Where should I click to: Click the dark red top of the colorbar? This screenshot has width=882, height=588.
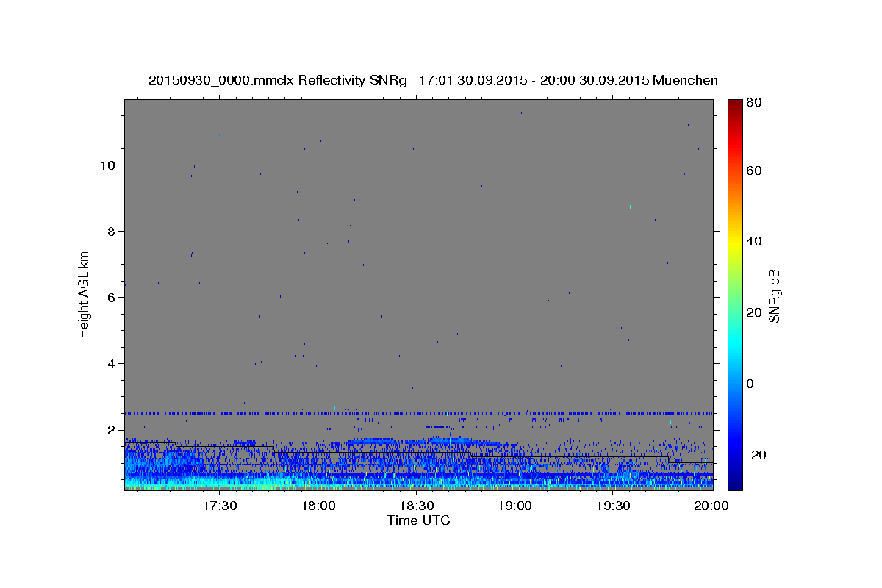(735, 104)
